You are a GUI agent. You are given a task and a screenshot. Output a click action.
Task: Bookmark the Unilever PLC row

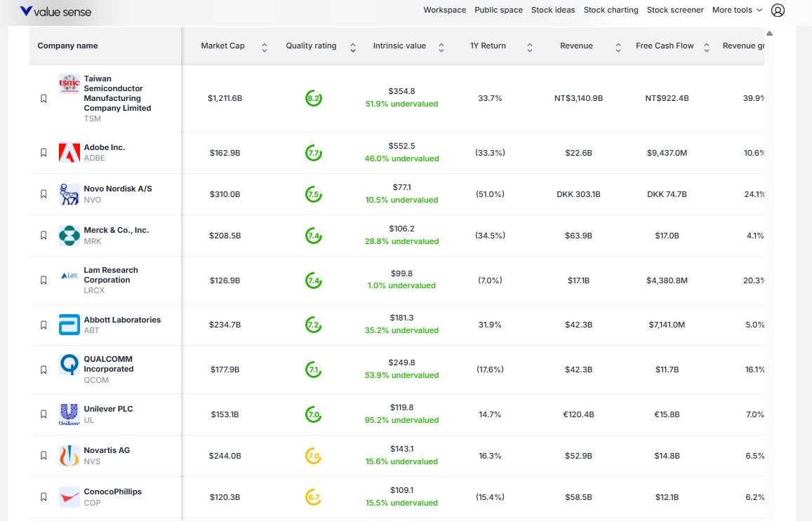(x=44, y=414)
